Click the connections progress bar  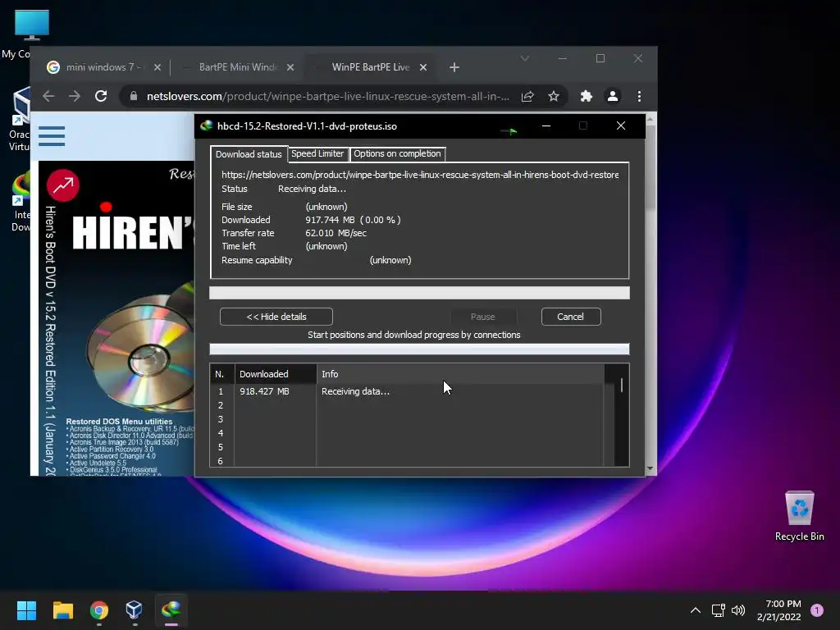pos(419,349)
